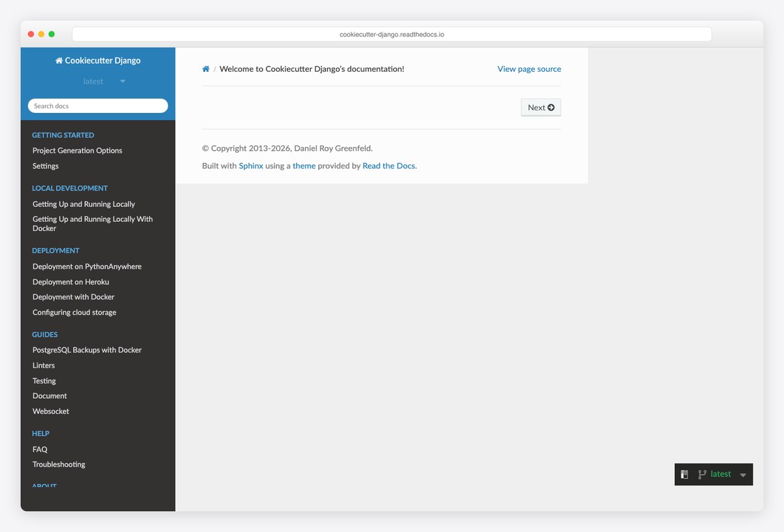The height and width of the screenshot is (532, 784).
Task: Open Getting Up and Running Locally
Action: click(84, 204)
